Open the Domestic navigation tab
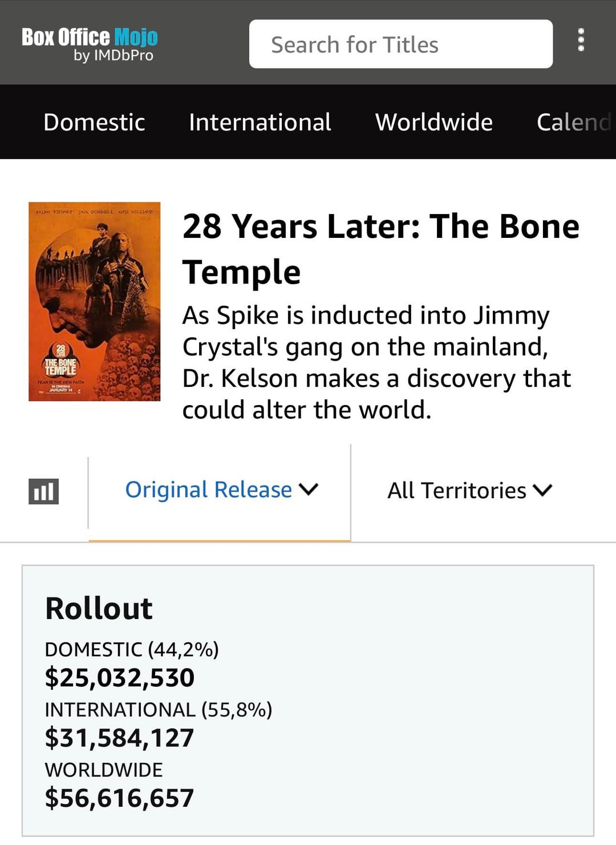The height and width of the screenshot is (845, 616). point(94,122)
